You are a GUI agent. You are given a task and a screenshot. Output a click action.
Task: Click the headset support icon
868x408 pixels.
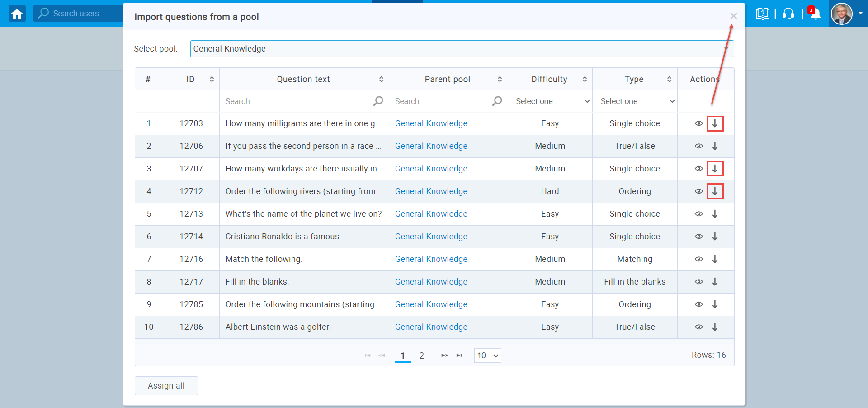coord(788,14)
